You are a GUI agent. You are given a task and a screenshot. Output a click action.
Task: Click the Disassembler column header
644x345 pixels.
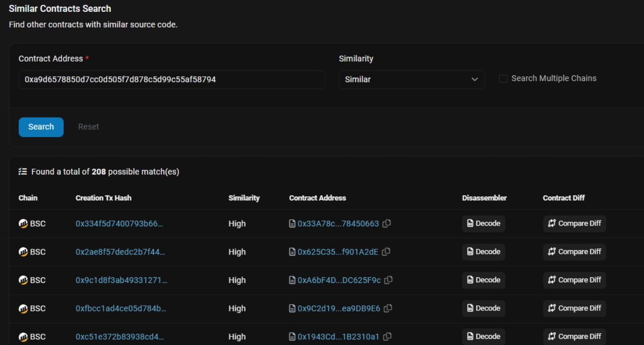coord(484,198)
